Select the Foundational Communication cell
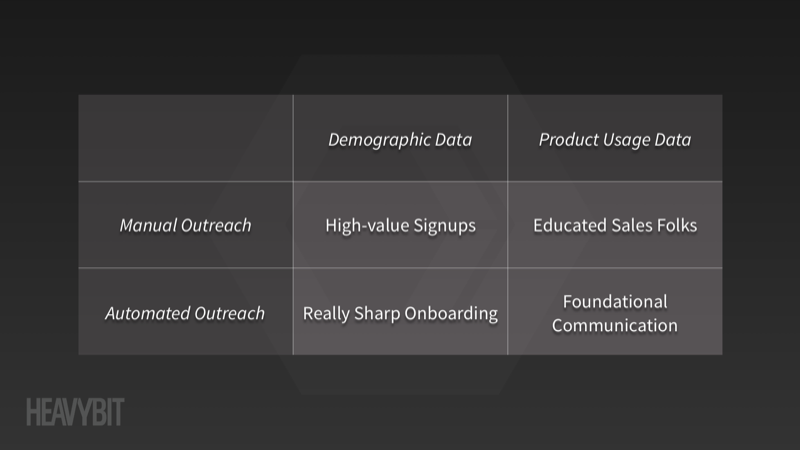 pyautogui.click(x=615, y=312)
